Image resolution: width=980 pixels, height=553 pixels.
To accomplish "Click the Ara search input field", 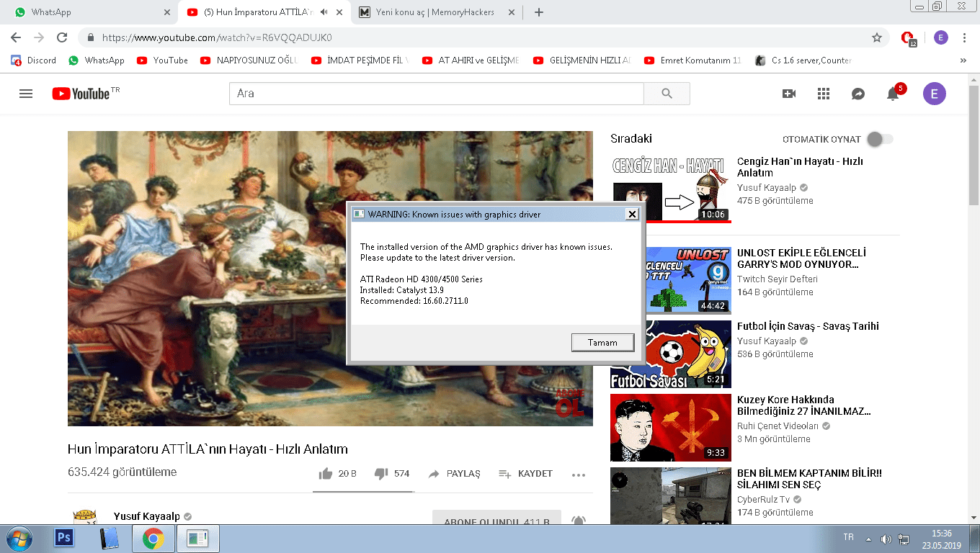I will [x=436, y=94].
